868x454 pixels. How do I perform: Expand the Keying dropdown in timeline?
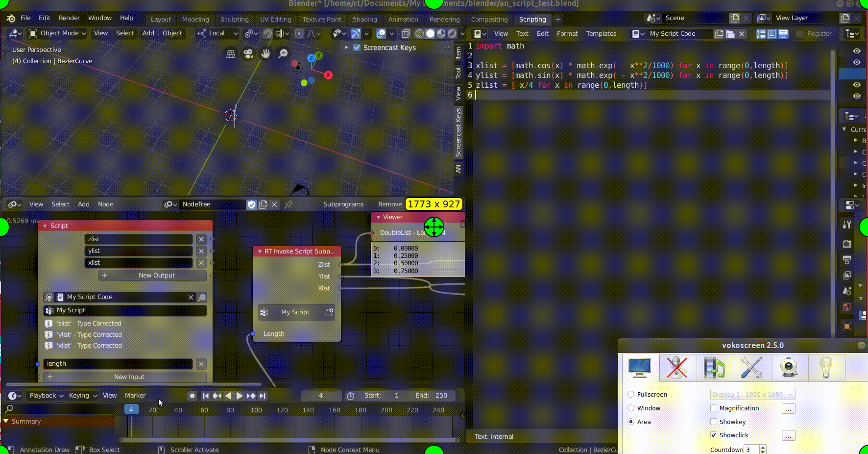click(x=83, y=396)
